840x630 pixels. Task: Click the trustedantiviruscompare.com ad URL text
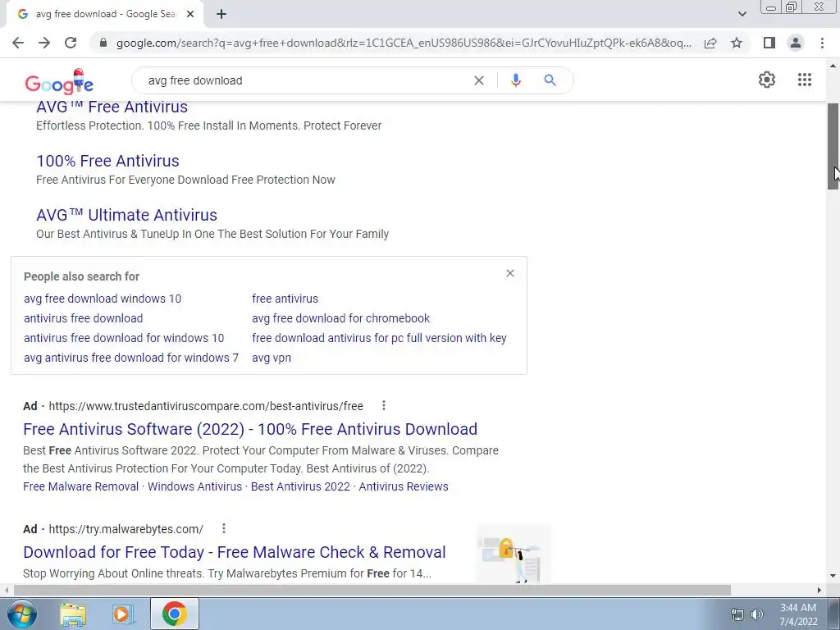point(206,406)
